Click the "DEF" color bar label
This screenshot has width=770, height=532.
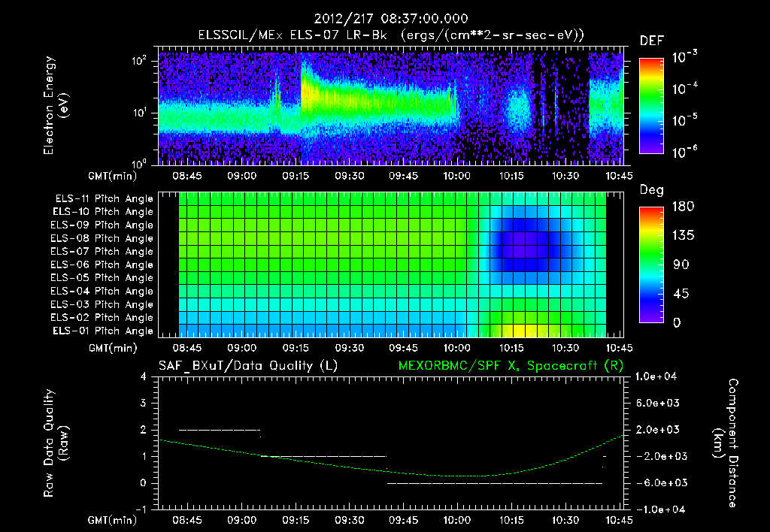[652, 41]
